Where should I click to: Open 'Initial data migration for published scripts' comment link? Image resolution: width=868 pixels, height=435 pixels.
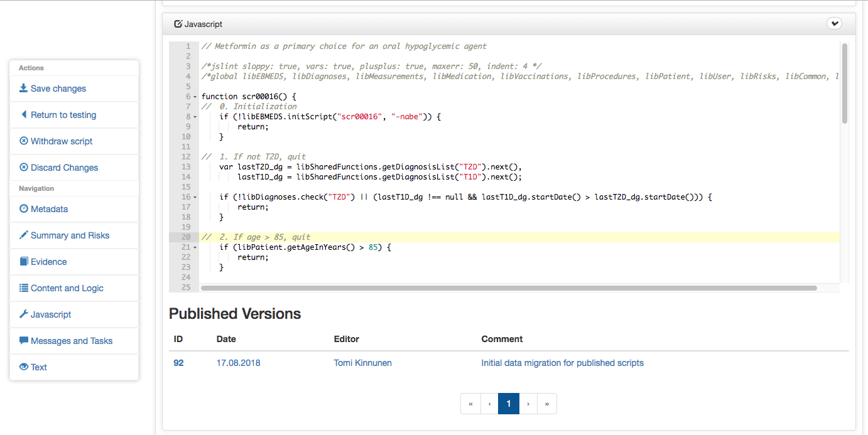click(x=562, y=363)
